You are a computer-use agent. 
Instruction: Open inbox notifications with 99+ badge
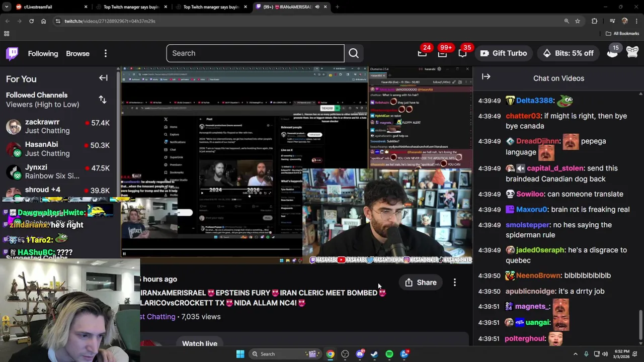(442, 53)
